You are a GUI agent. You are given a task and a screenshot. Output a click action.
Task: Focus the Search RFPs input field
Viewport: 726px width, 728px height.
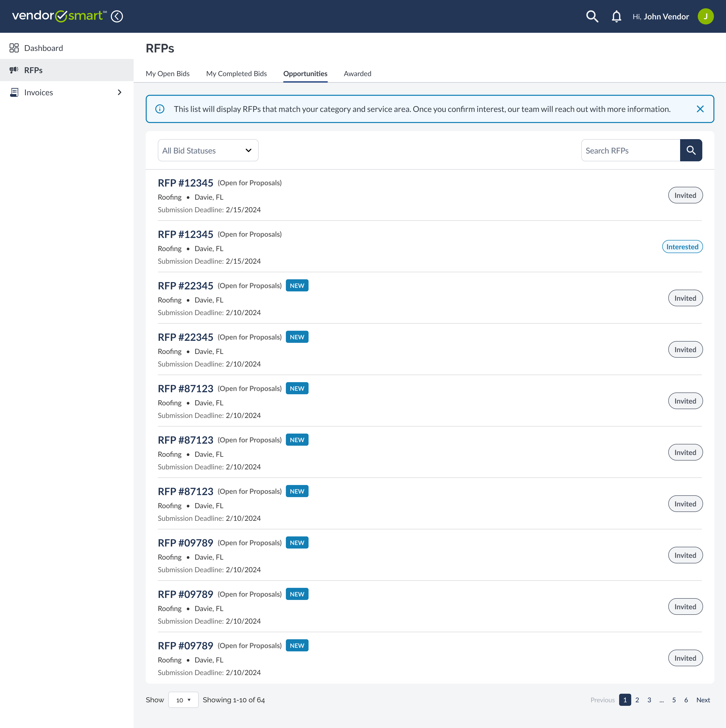coord(630,150)
